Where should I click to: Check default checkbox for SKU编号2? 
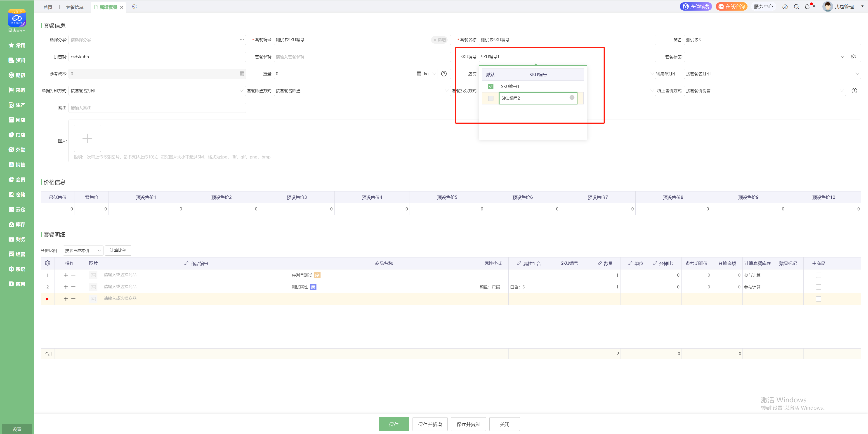tap(491, 98)
